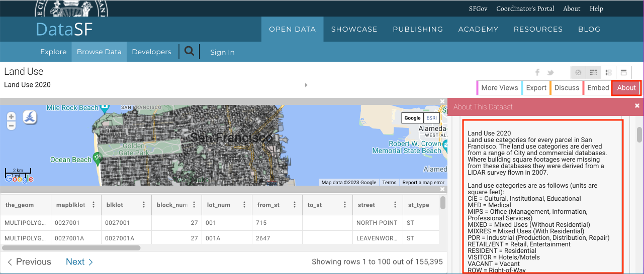Select the rich list view icon
644x274 pixels.
point(608,73)
